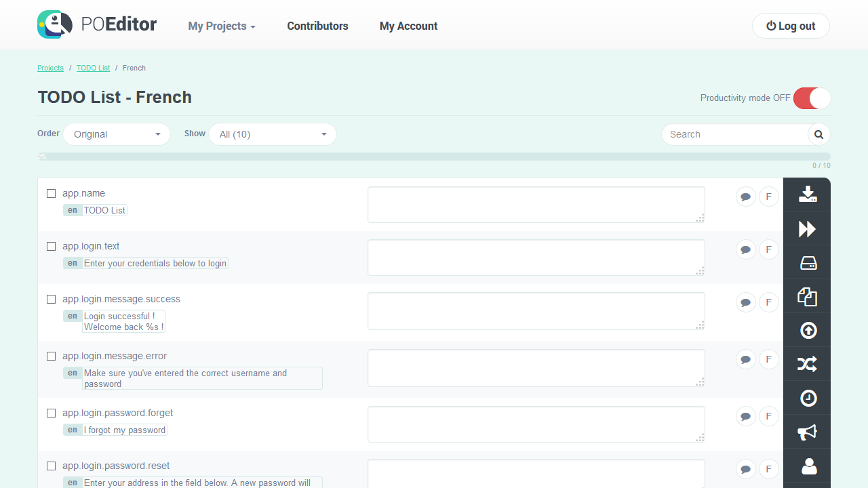Image resolution: width=868 pixels, height=488 pixels.
Task: Open comments for app.login.text
Action: pyautogui.click(x=746, y=249)
